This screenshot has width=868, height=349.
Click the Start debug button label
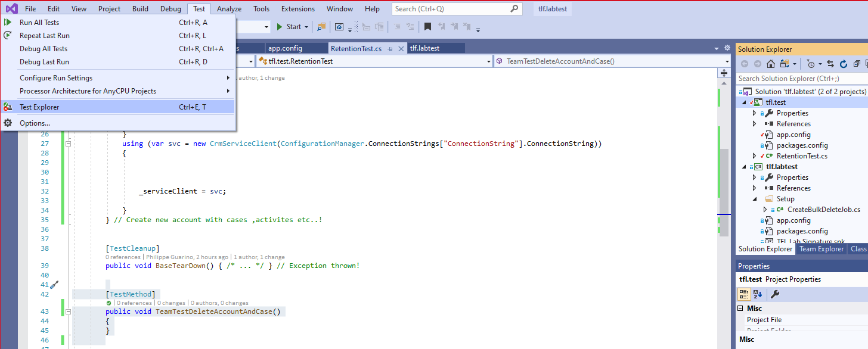(294, 27)
